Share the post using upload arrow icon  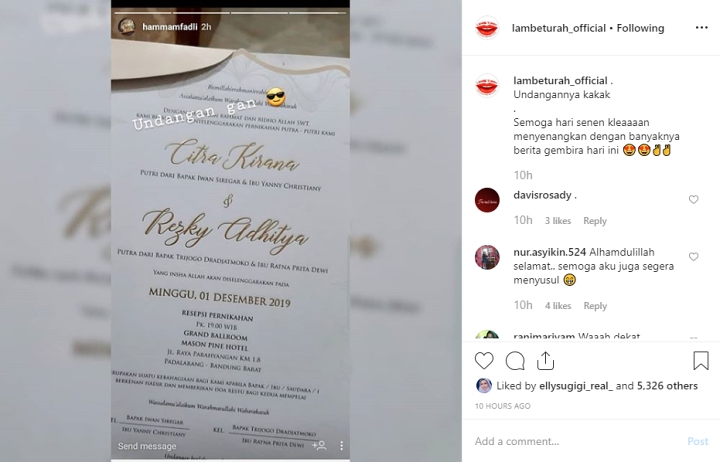coord(546,361)
